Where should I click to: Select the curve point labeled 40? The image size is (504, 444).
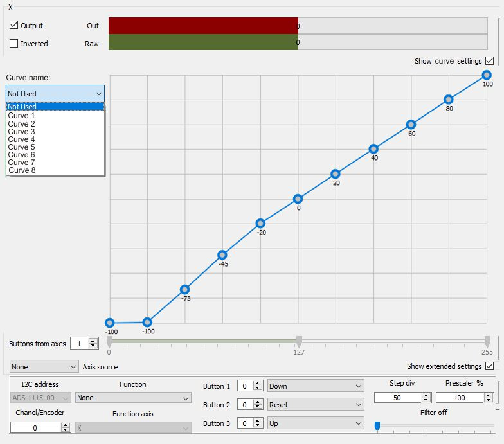tap(373, 149)
